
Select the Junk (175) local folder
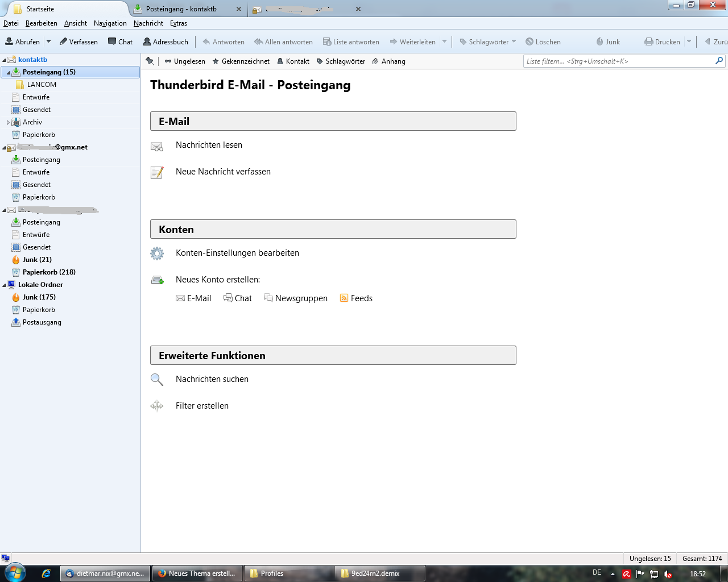click(x=39, y=297)
